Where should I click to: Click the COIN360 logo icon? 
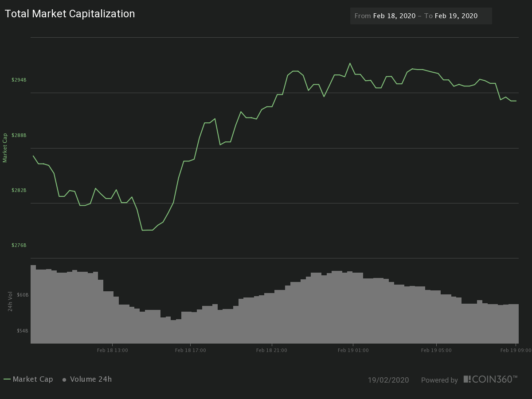[x=467, y=379]
